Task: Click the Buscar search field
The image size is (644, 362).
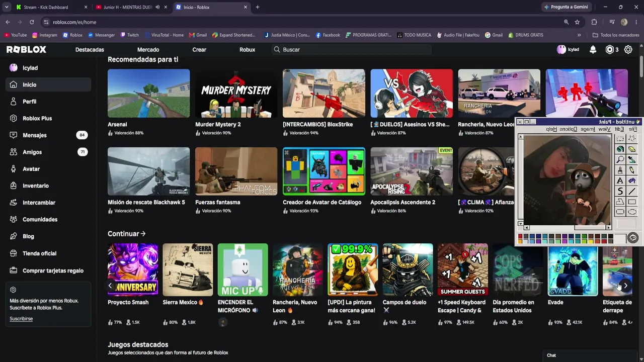Action: [351, 49]
